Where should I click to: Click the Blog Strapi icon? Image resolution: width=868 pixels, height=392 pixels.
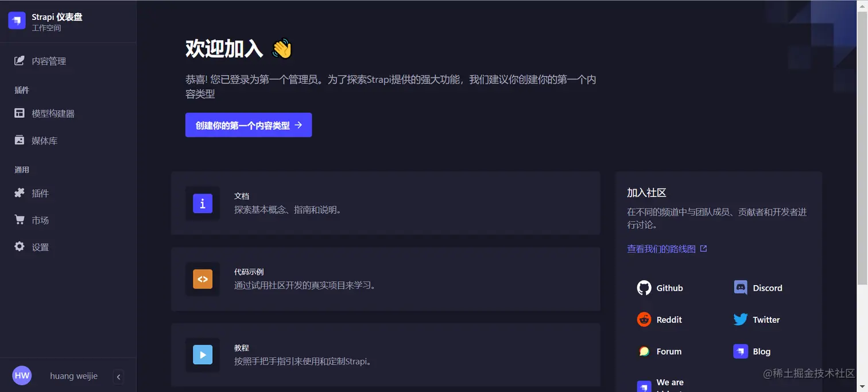(x=741, y=351)
